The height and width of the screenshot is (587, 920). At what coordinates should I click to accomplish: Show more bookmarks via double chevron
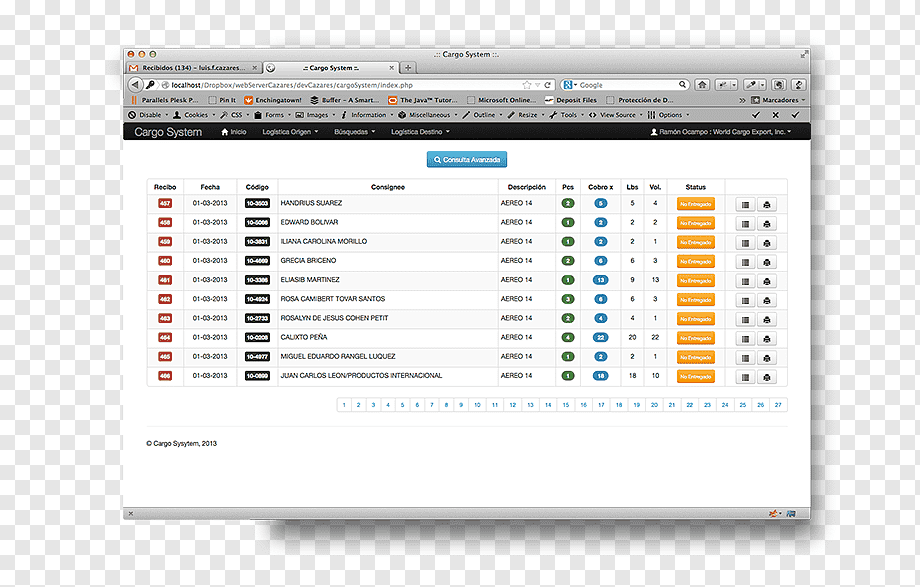(x=742, y=100)
